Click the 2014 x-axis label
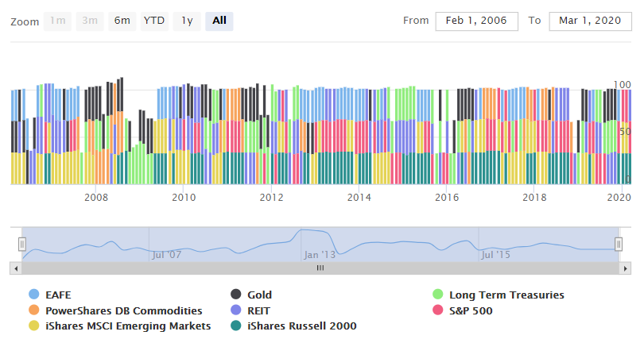644x343 pixels. point(359,198)
